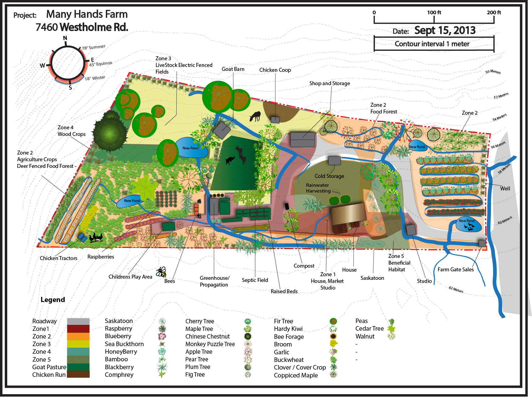The image size is (532, 410).
Task: Click the Chicken Coop label
Action: [x=275, y=70]
